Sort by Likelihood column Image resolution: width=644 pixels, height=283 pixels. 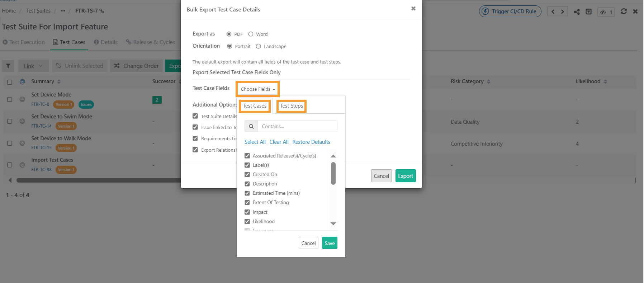tap(605, 82)
